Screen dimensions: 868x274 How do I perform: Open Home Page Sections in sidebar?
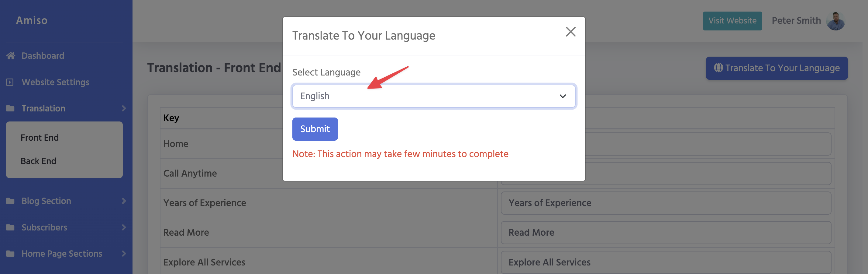(x=62, y=254)
